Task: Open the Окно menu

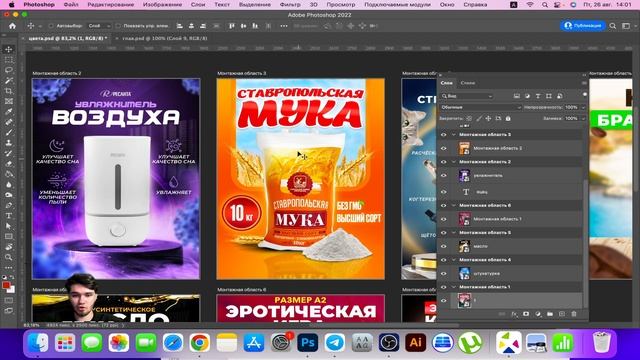Action: 447,4
